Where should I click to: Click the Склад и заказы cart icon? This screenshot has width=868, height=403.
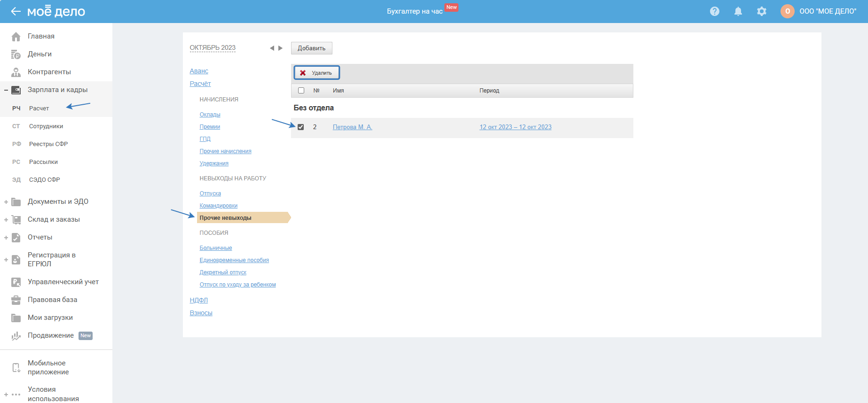click(x=16, y=219)
